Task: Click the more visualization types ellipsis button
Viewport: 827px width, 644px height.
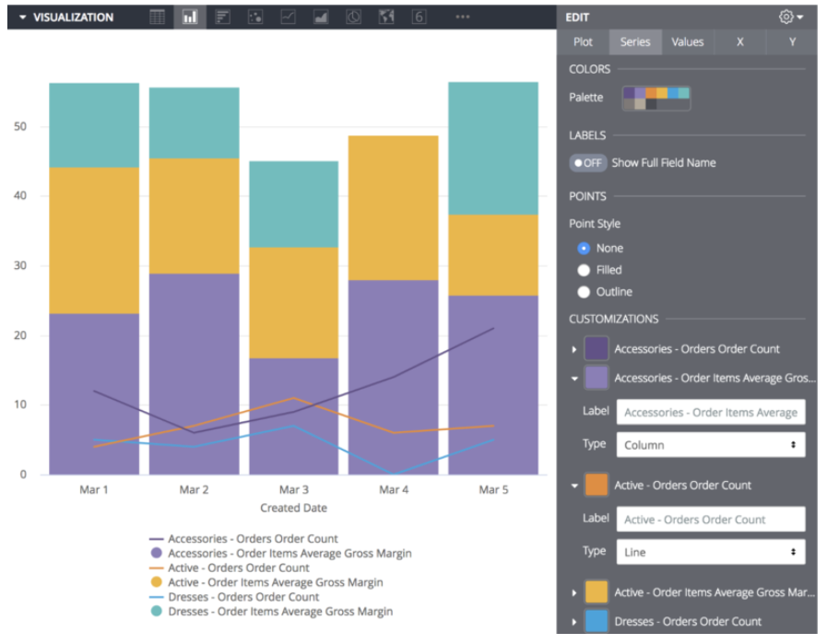Action: (461, 17)
